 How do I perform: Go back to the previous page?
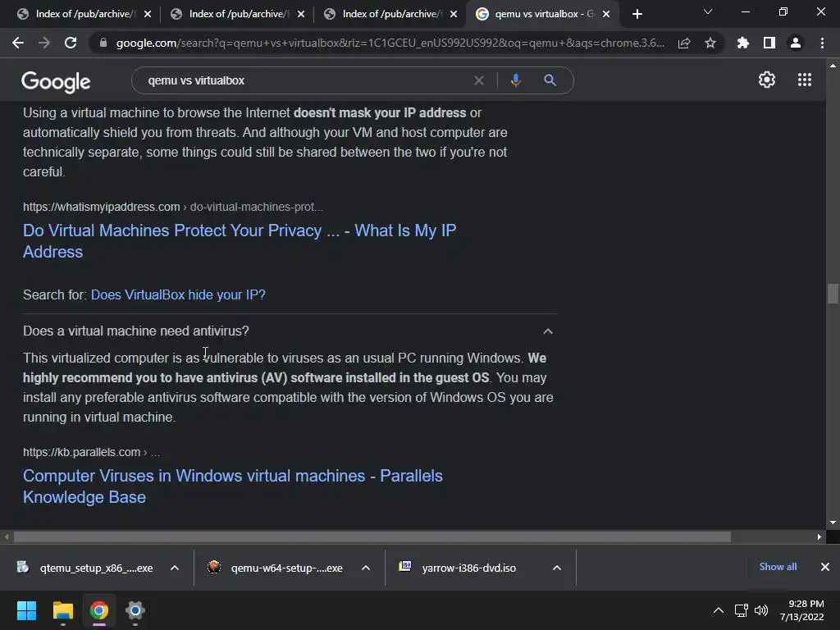click(x=18, y=43)
